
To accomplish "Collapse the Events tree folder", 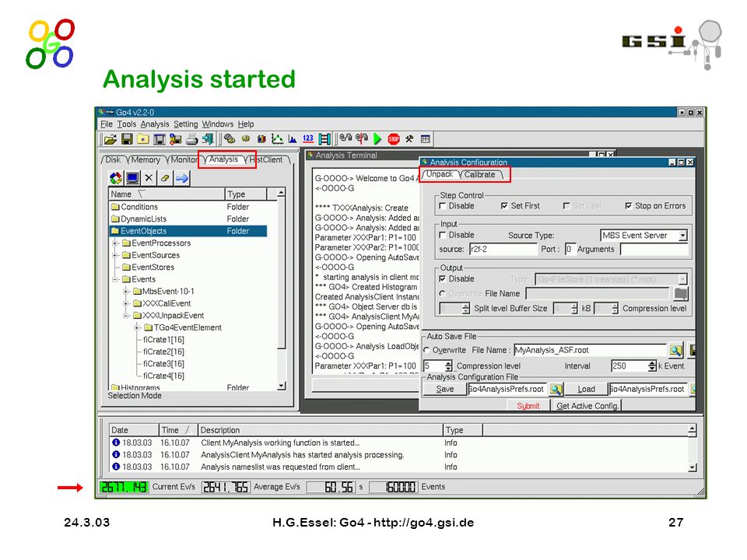I will tap(115, 279).
